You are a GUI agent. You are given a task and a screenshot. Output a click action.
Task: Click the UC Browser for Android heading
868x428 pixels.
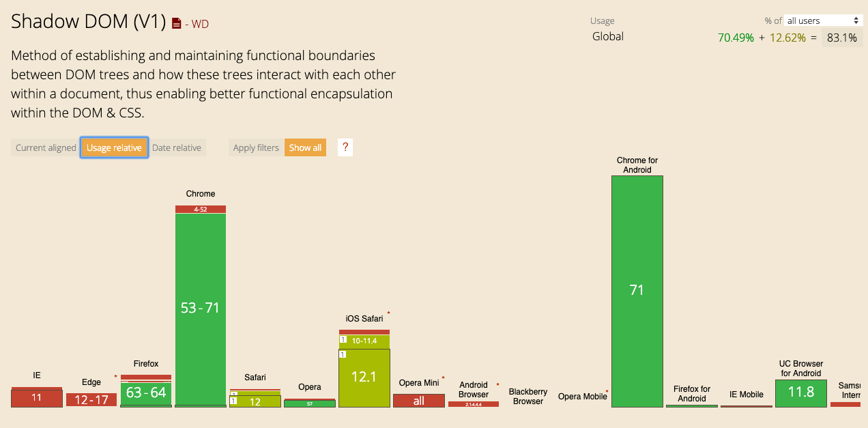pos(801,369)
